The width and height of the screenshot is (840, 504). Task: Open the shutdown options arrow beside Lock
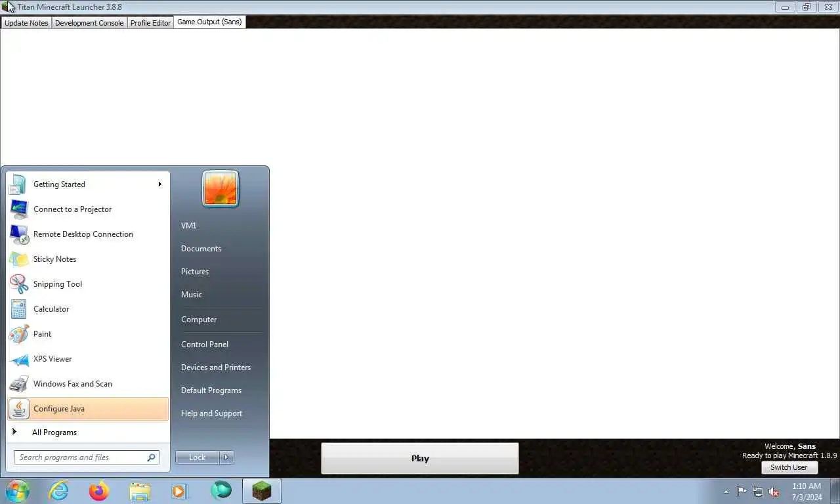pos(226,457)
